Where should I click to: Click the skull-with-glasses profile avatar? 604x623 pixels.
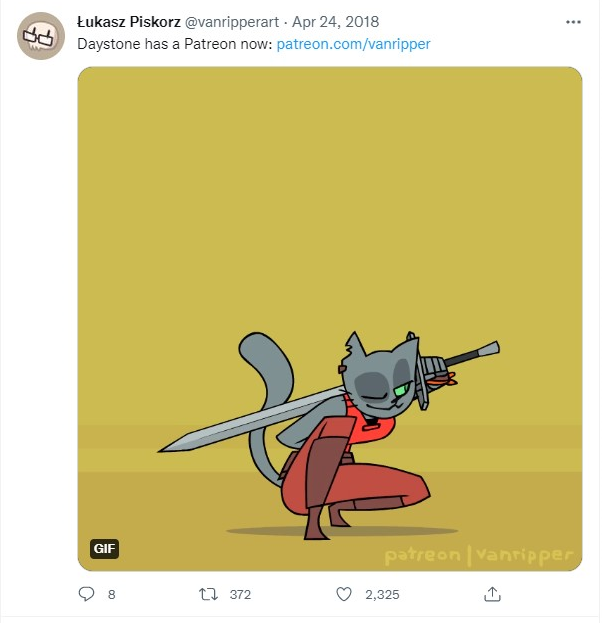41,36
